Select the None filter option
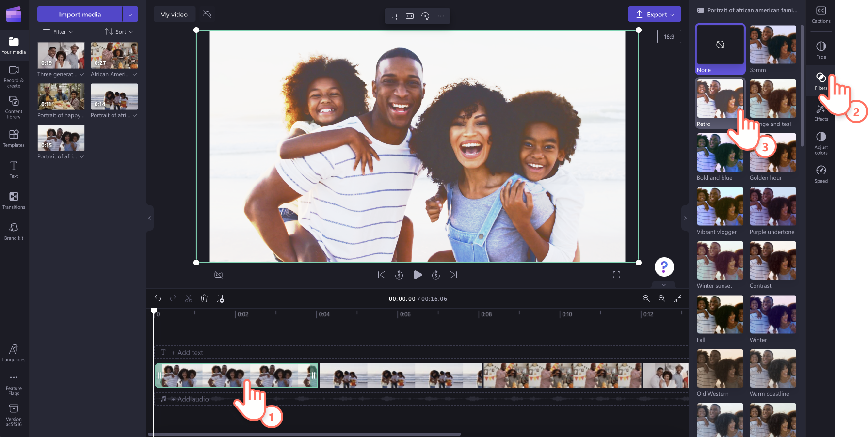Image resolution: width=868 pixels, height=437 pixels. 720,49
